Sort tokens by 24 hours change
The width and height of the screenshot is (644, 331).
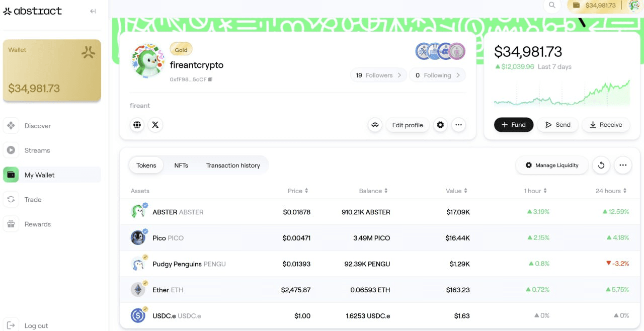(611, 191)
